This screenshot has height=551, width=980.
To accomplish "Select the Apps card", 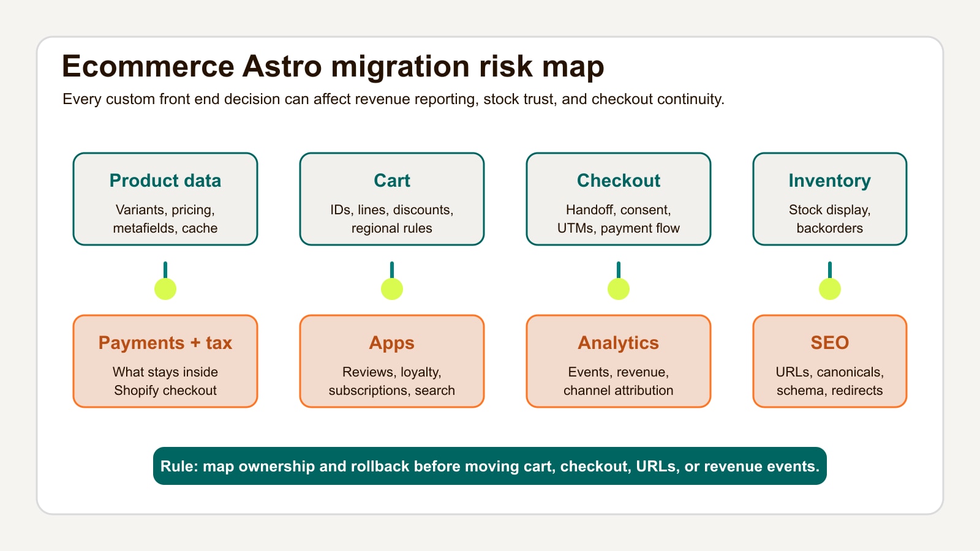I will tap(392, 361).
